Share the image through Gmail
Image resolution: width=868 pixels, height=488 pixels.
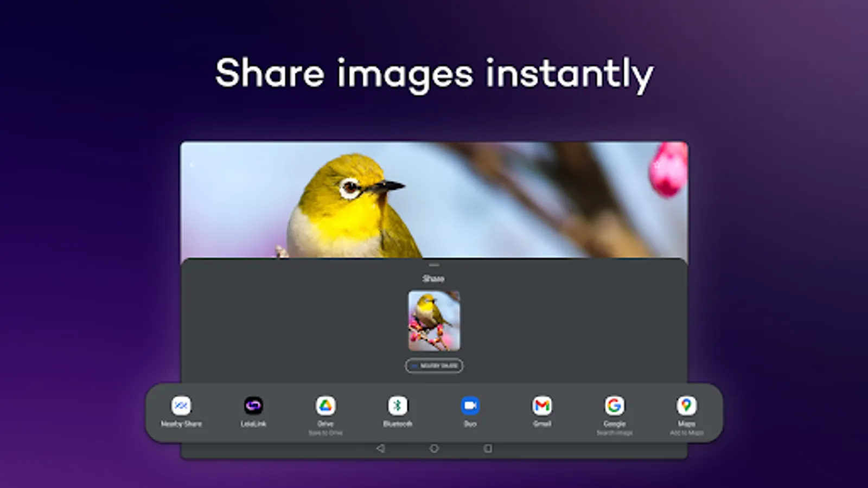pyautogui.click(x=542, y=406)
